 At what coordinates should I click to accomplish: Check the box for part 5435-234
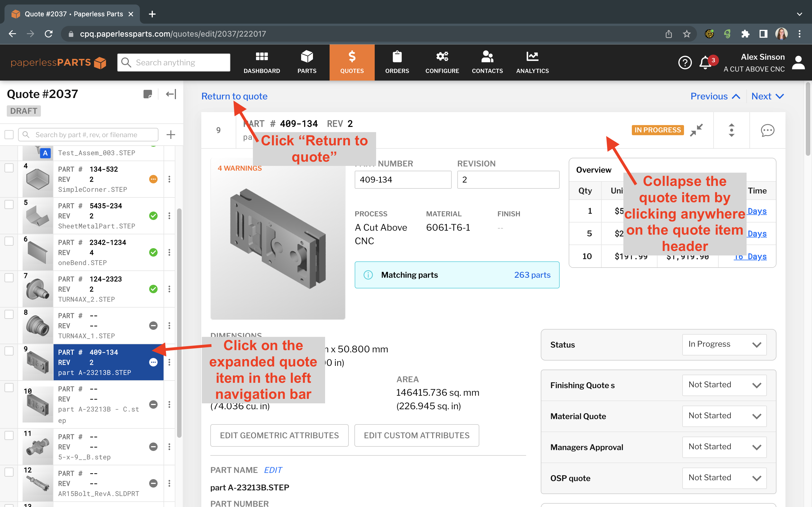[9, 204]
